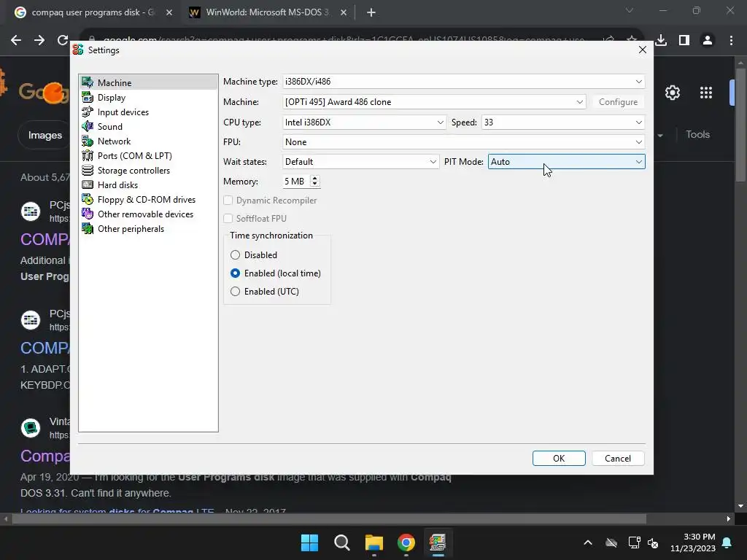747x560 pixels.
Task: Click taskbar clock and date
Action: pyautogui.click(x=693, y=542)
